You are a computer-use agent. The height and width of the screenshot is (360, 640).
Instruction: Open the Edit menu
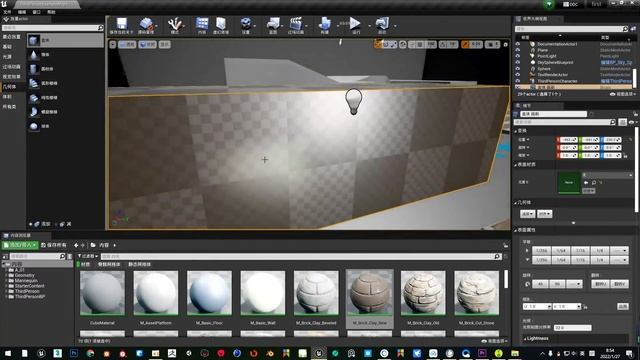[22, 12]
